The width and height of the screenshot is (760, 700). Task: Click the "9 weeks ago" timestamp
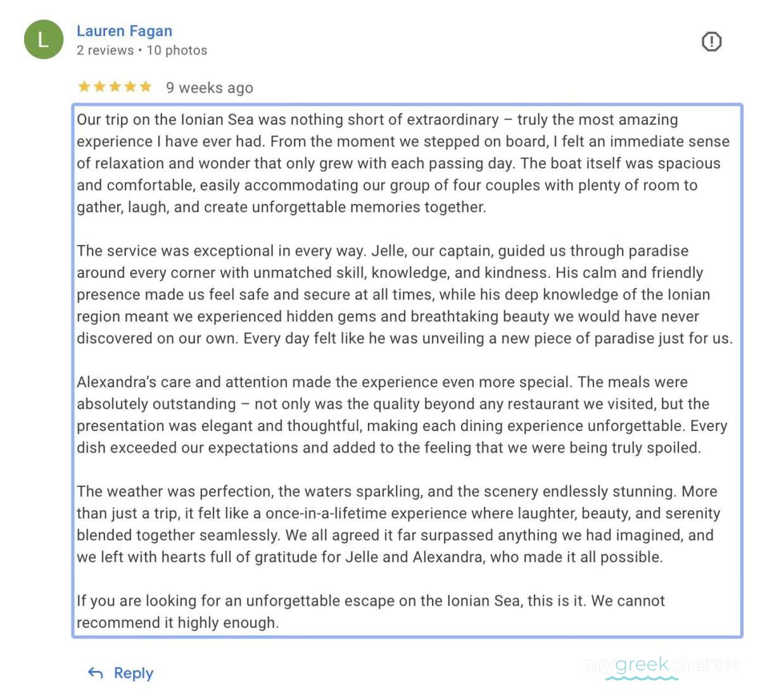click(210, 88)
